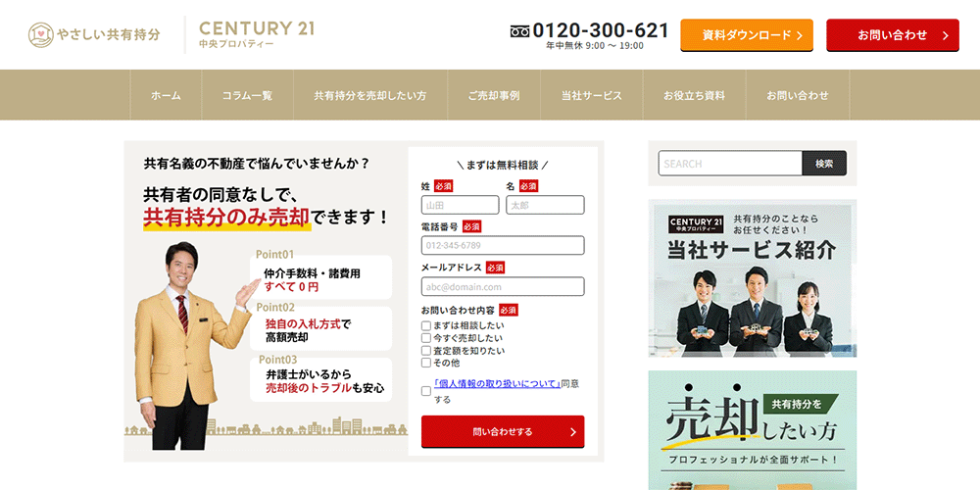Check the まずは相談したい checkbox
980x490 pixels.
(x=426, y=325)
